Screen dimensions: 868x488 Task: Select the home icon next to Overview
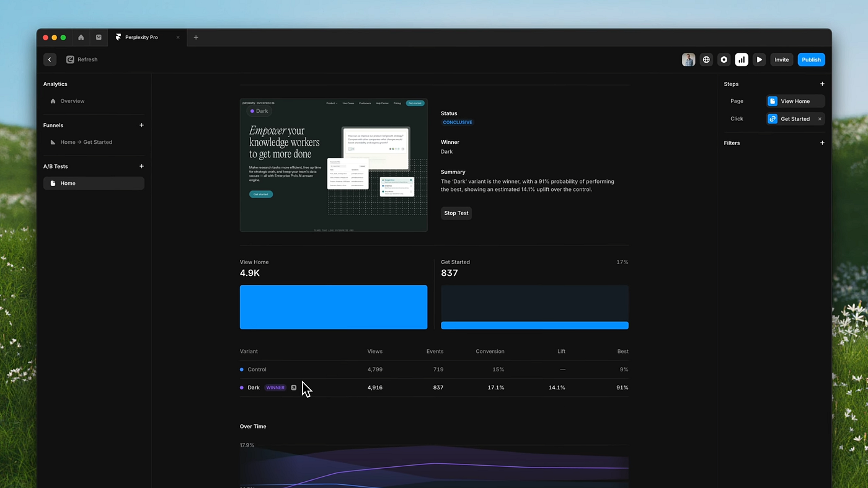(53, 100)
